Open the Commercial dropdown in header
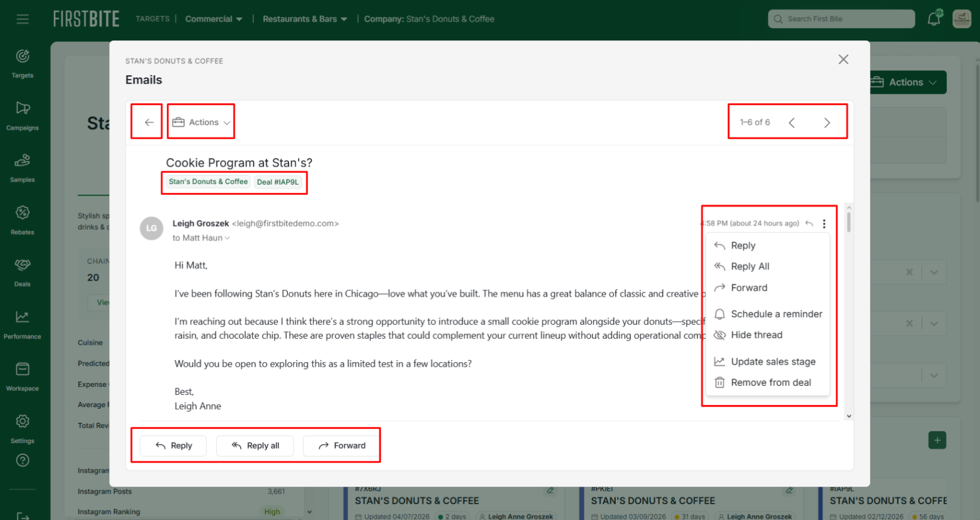This screenshot has width=980, height=520. [x=214, y=19]
